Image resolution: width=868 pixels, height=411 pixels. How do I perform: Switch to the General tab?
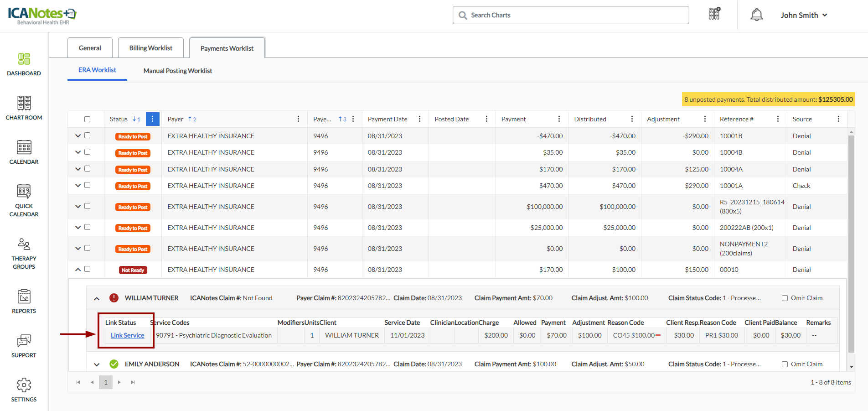point(90,48)
